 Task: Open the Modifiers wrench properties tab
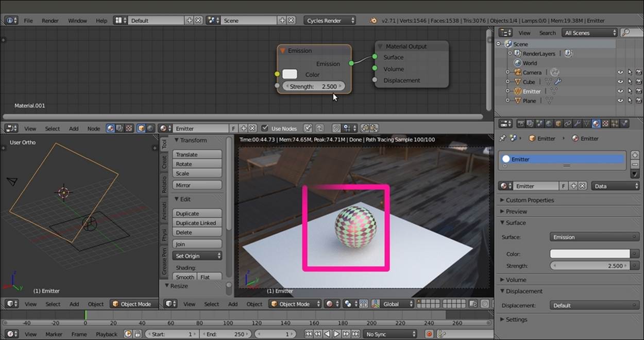coord(577,124)
